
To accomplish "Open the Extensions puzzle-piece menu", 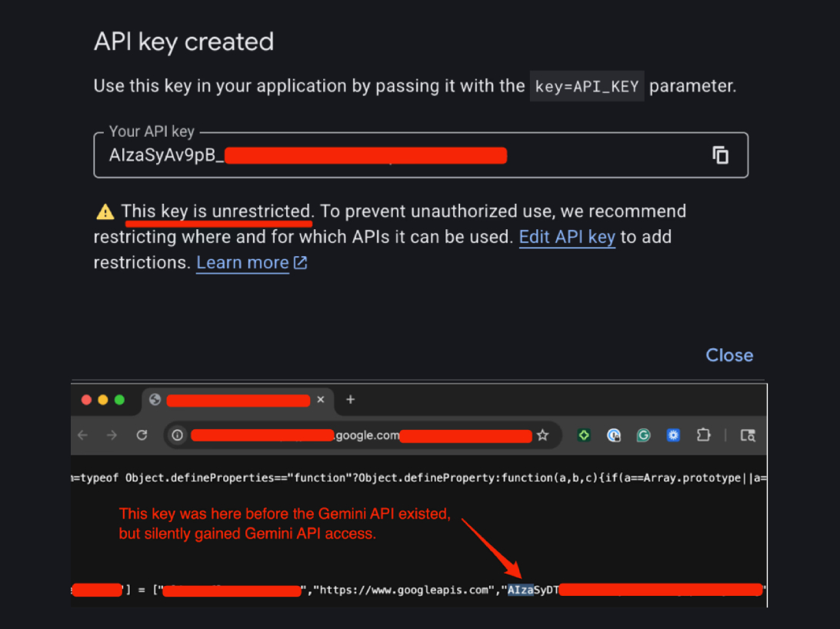I will [703, 435].
